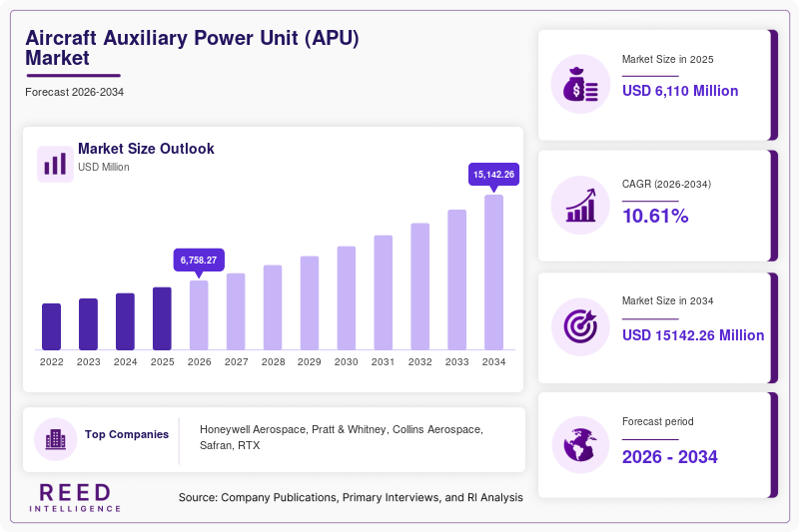
Task: Select the 15,142.26 value callout
Action: [493, 175]
